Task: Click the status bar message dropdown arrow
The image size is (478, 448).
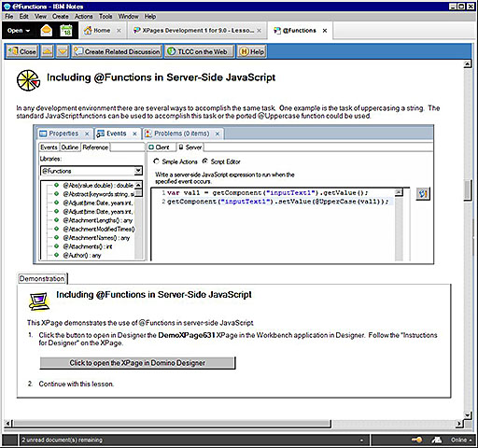Action: [361, 441]
